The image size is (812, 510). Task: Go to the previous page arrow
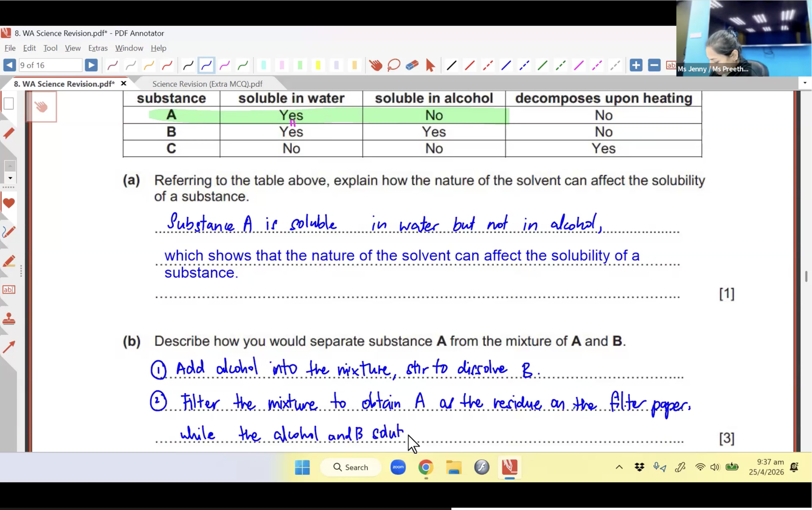[x=9, y=65]
